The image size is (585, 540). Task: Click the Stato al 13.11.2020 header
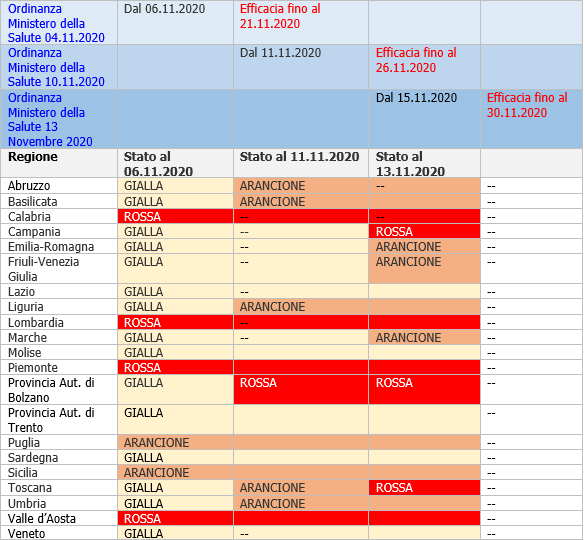click(410, 164)
